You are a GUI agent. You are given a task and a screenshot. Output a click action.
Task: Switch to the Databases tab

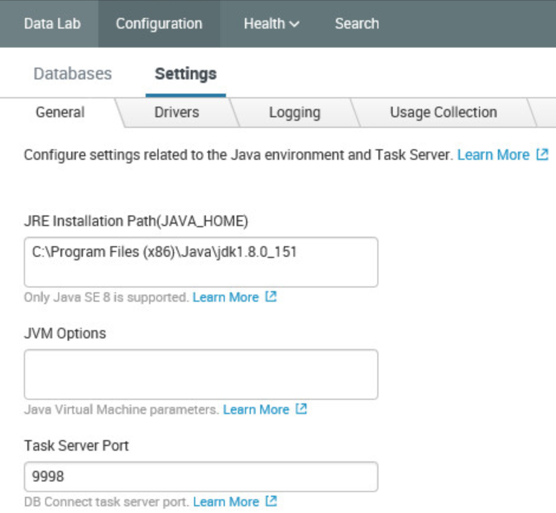click(x=73, y=74)
